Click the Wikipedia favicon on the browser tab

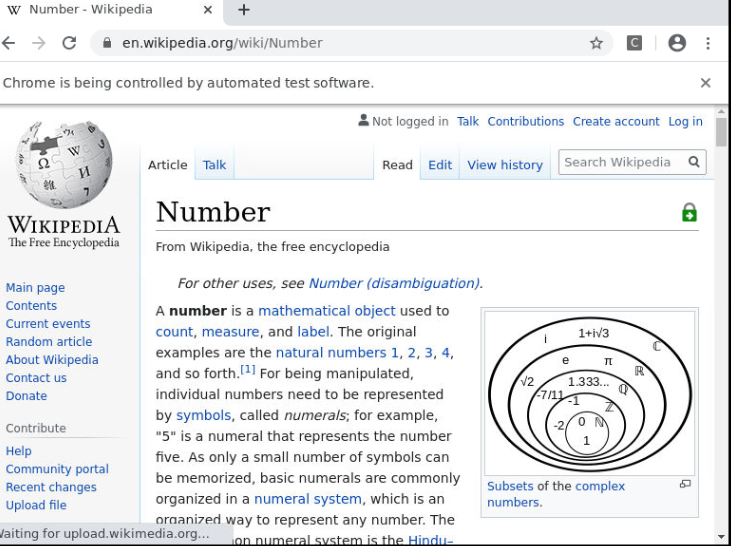(14, 10)
